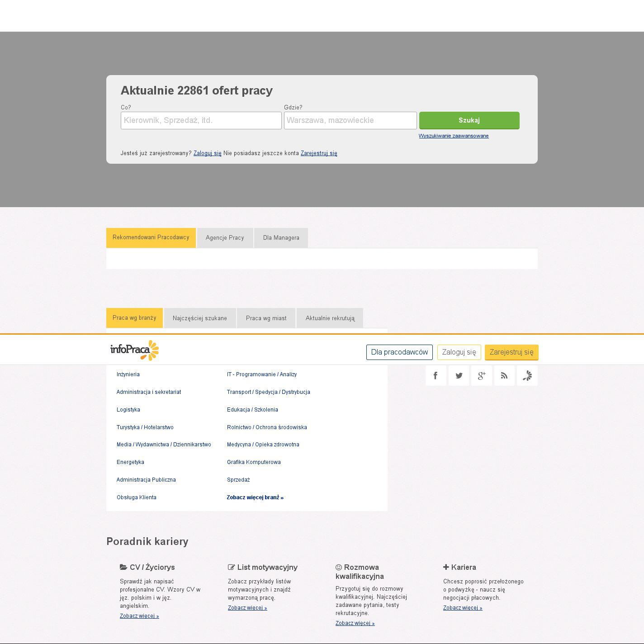Open IT - Programowanie / Analizy category
The width and height of the screenshot is (644, 644).
click(262, 374)
